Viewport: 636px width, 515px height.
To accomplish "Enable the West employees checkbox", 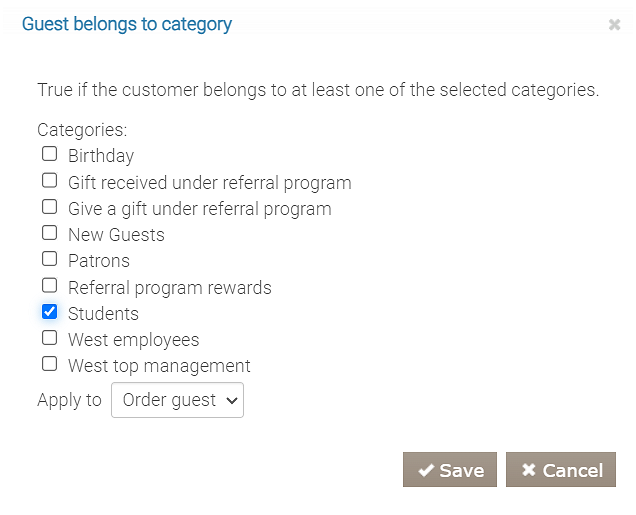I will [x=49, y=338].
